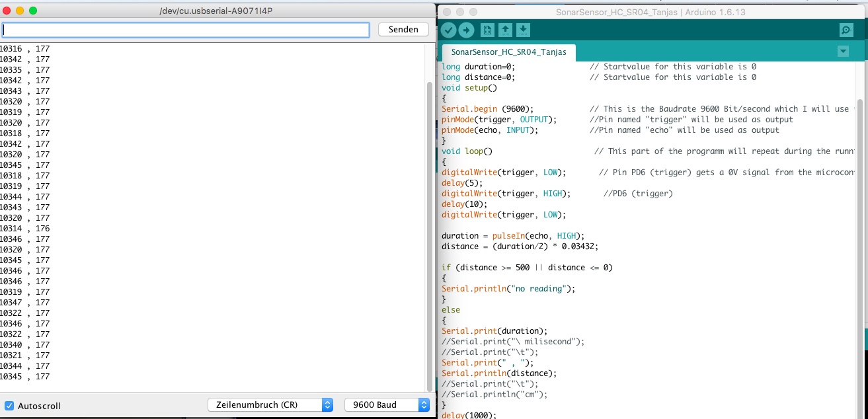Click the serial output line '10335 , 177'
This screenshot has height=419, width=868.
pyautogui.click(x=25, y=70)
